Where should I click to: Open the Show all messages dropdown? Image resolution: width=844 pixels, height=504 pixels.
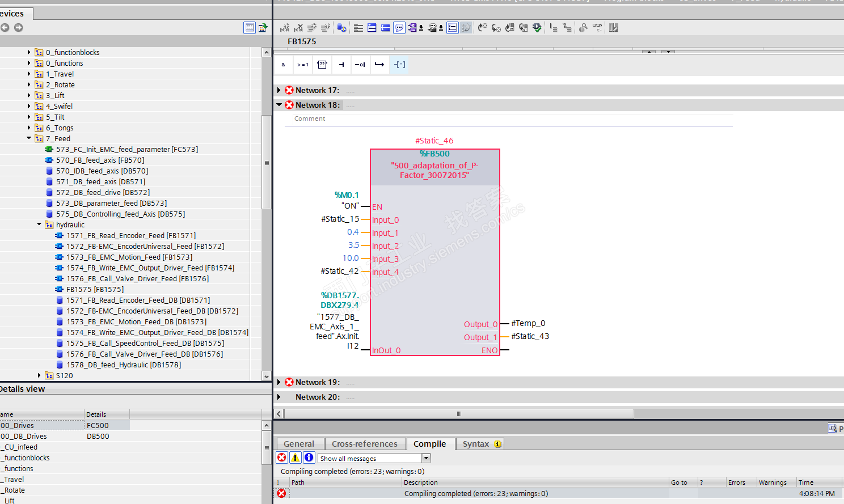(x=426, y=458)
